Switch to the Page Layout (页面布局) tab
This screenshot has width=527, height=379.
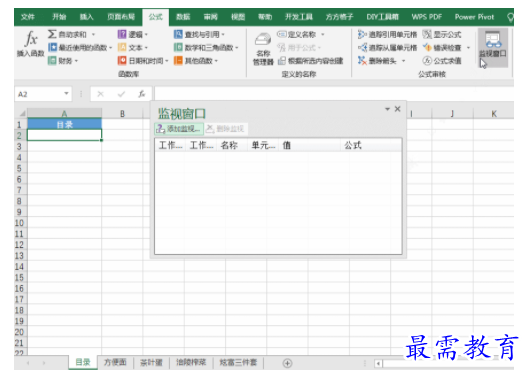pyautogui.click(x=121, y=17)
